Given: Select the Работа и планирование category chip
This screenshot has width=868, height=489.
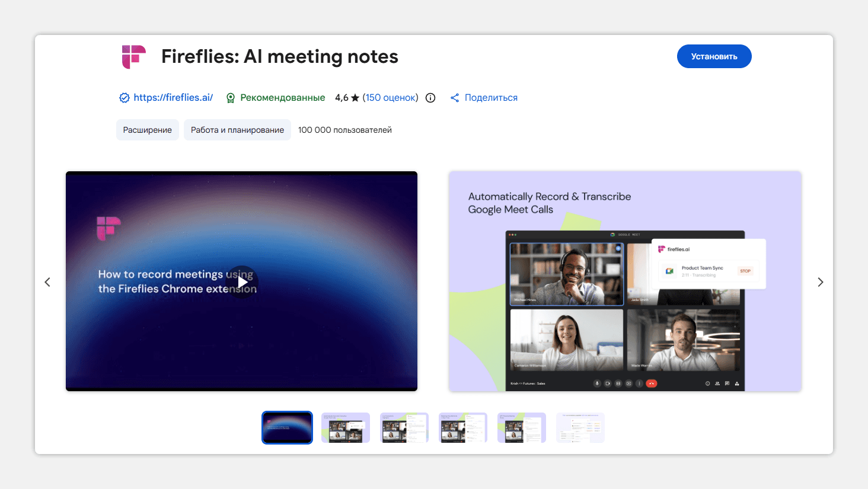Looking at the screenshot, I should click(237, 130).
